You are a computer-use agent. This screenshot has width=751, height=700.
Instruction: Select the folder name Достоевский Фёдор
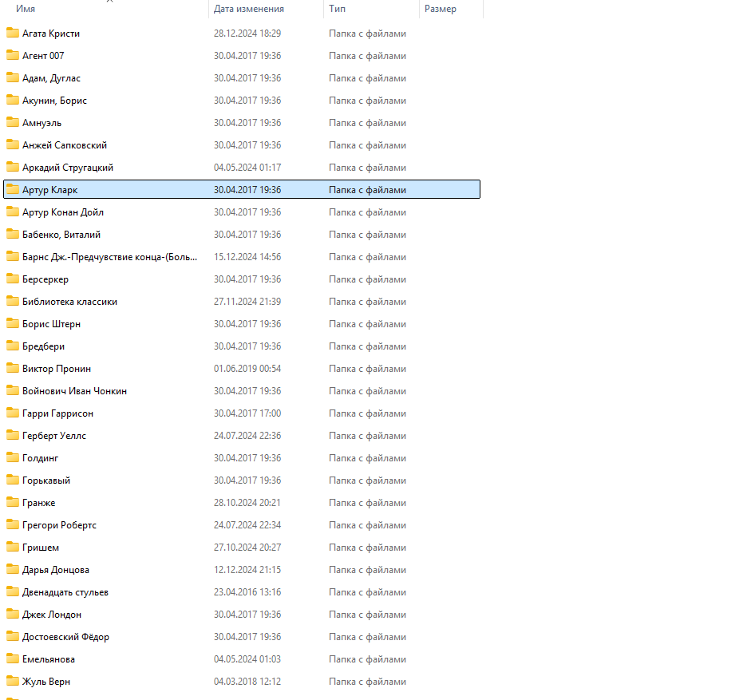pyautogui.click(x=65, y=637)
